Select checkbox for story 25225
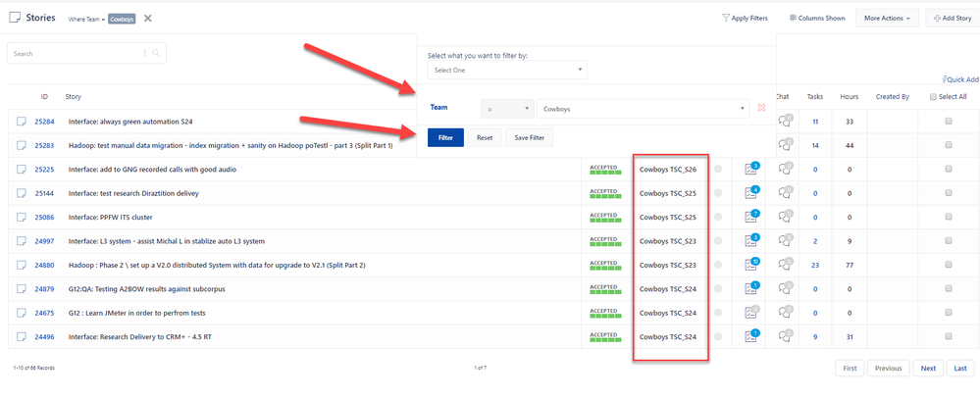Viewport: 980px width, 399px height. pyautogui.click(x=949, y=170)
